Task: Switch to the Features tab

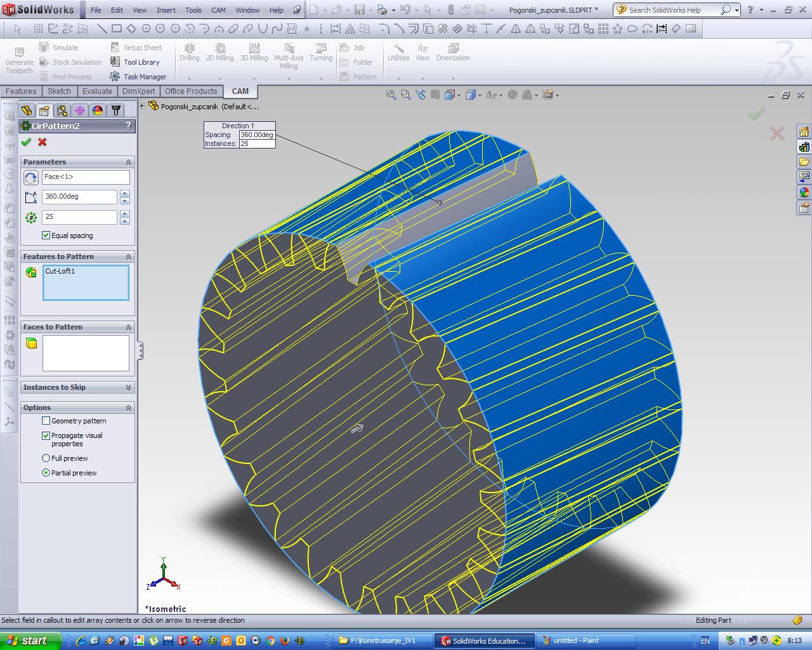Action: tap(21, 91)
